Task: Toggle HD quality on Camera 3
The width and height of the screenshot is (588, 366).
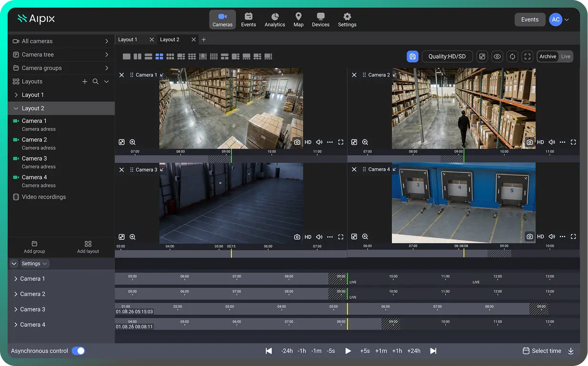Action: click(308, 237)
